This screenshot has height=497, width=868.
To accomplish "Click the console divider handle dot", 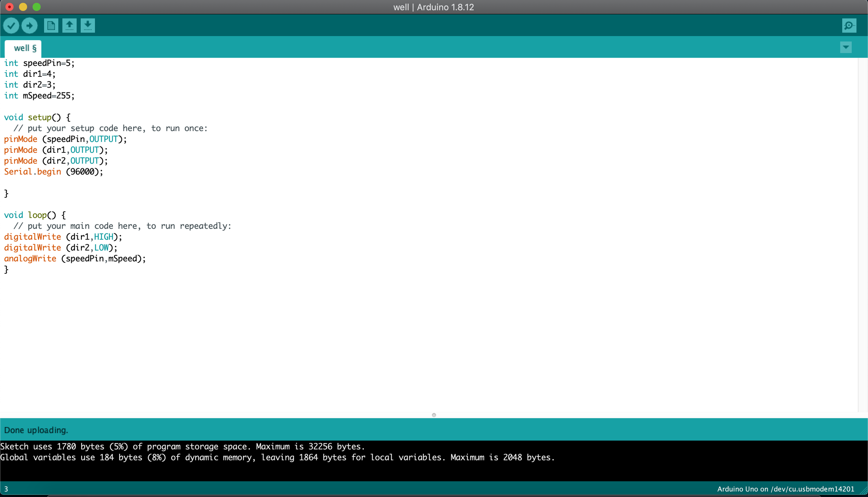I will tap(434, 415).
